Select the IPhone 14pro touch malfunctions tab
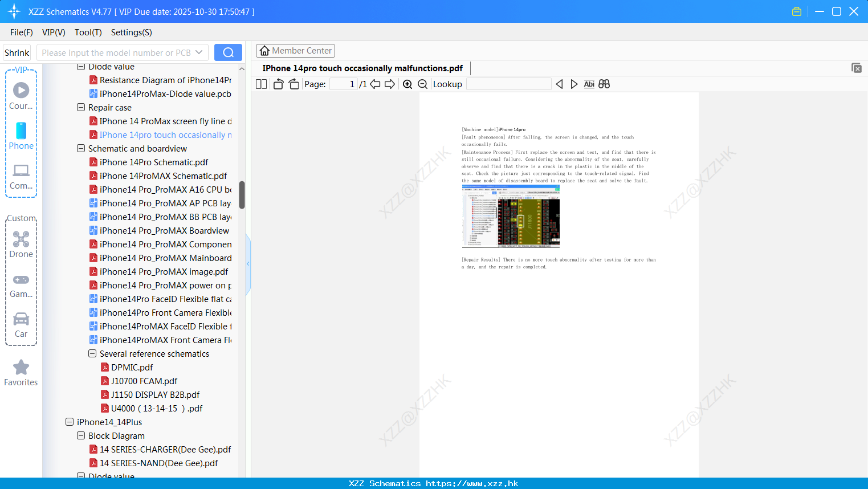 362,68
